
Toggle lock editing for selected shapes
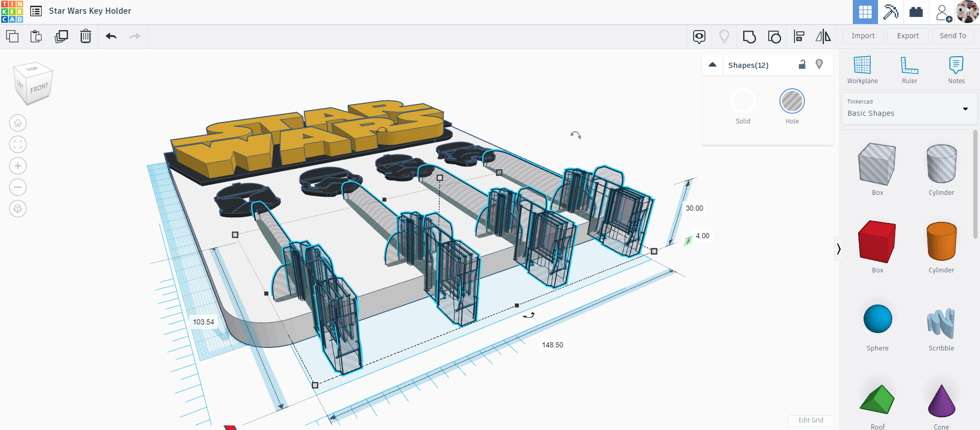[802, 64]
